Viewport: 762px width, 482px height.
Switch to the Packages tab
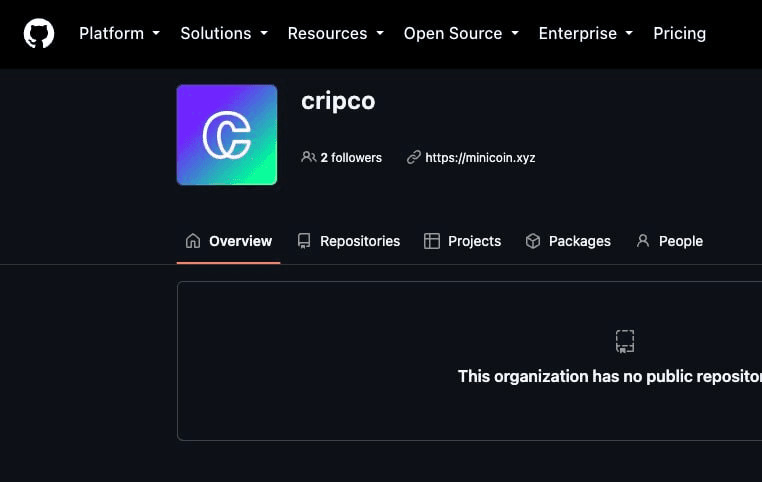(568, 241)
